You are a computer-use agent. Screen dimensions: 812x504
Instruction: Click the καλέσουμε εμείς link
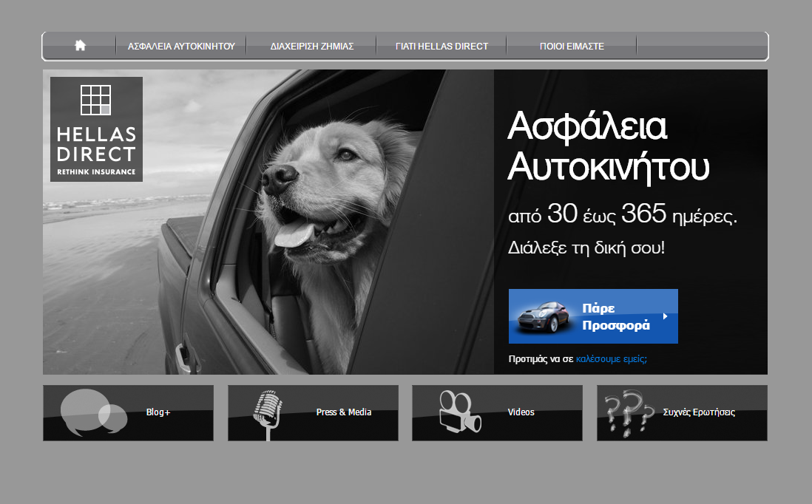pos(611,358)
